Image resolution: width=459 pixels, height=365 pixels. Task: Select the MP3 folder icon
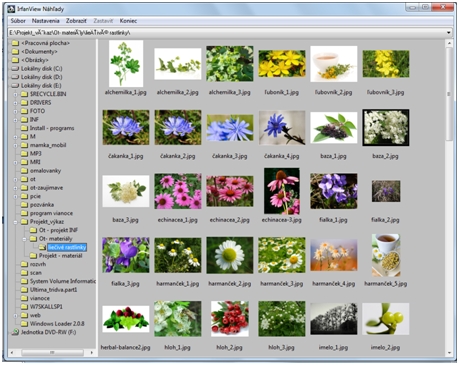(x=24, y=154)
